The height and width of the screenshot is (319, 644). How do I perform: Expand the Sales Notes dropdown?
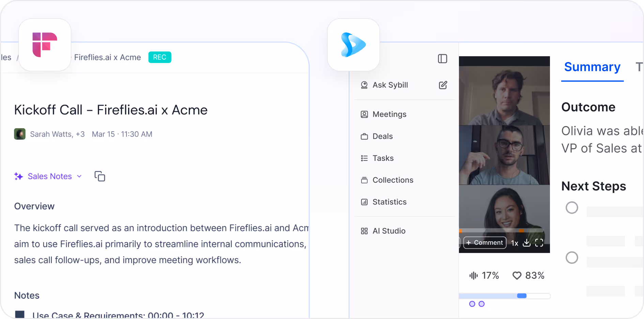(x=79, y=176)
